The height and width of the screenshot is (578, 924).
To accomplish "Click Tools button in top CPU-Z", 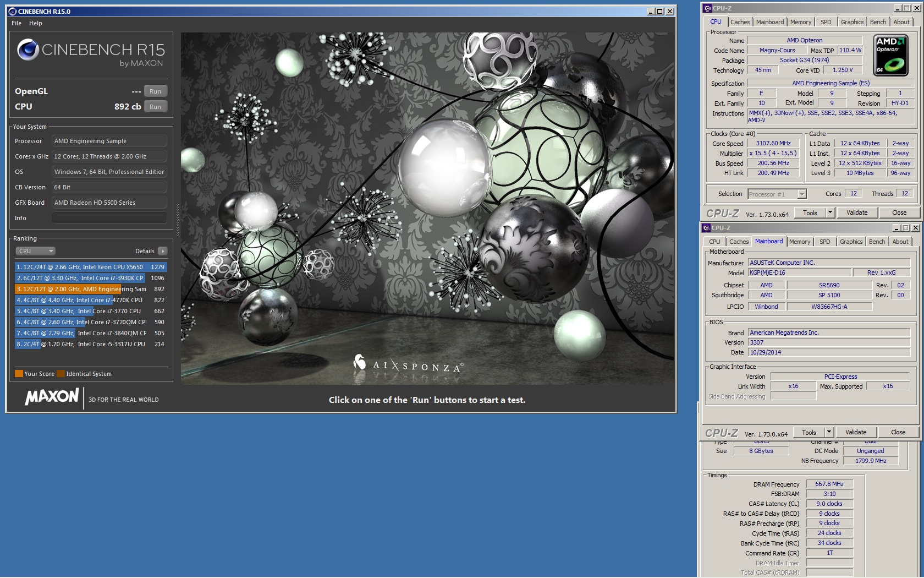I will tap(810, 213).
